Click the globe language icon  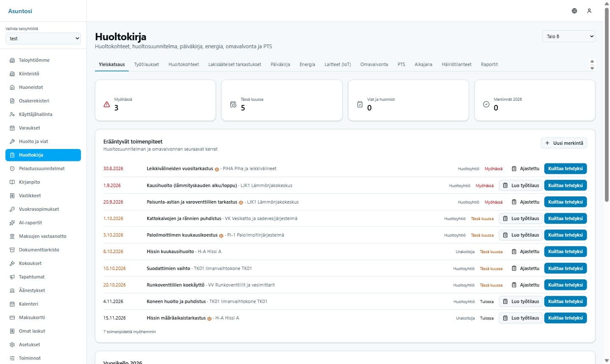pos(574,11)
